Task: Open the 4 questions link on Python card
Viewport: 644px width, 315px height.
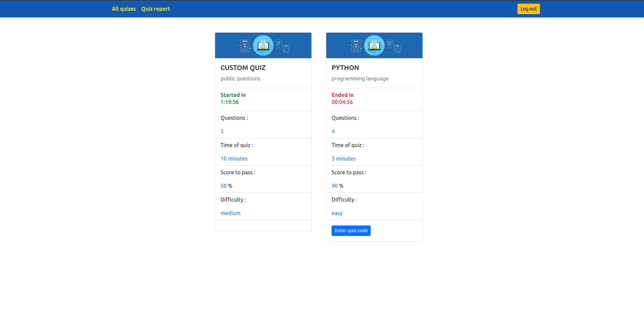Action: (x=333, y=131)
